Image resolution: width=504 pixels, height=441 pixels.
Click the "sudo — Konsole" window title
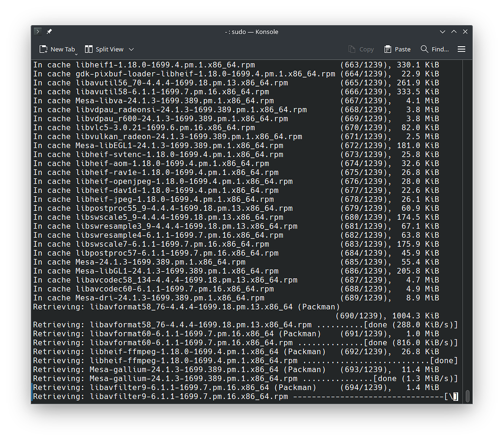click(x=252, y=31)
